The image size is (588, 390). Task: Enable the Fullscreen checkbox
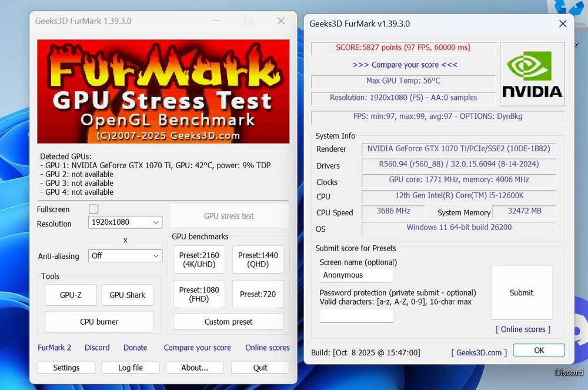[93, 209]
